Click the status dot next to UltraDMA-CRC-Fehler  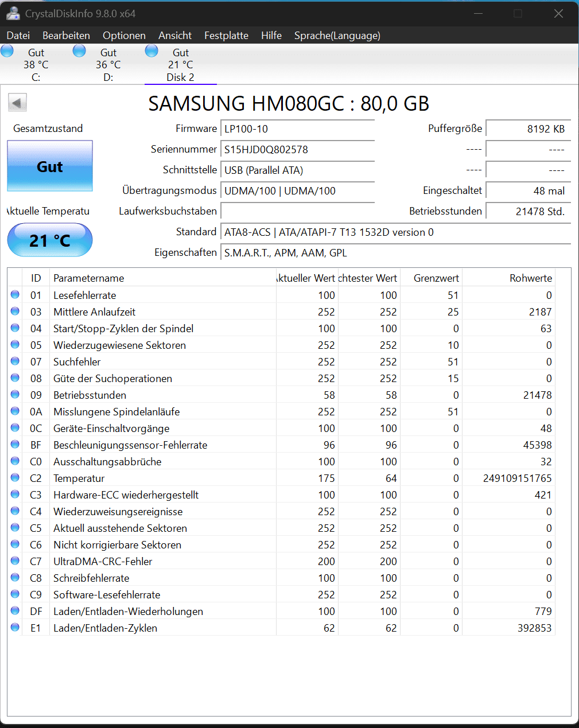tap(14, 560)
